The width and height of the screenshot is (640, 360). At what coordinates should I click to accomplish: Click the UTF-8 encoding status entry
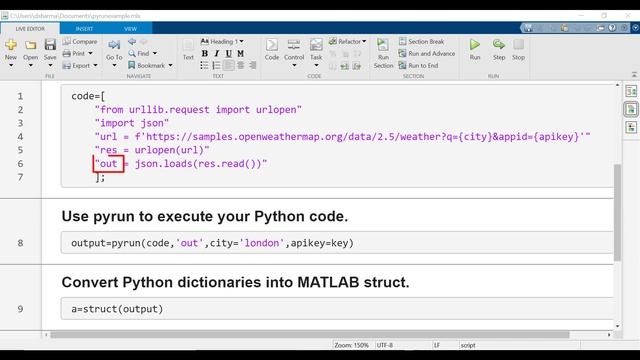pos(385,345)
